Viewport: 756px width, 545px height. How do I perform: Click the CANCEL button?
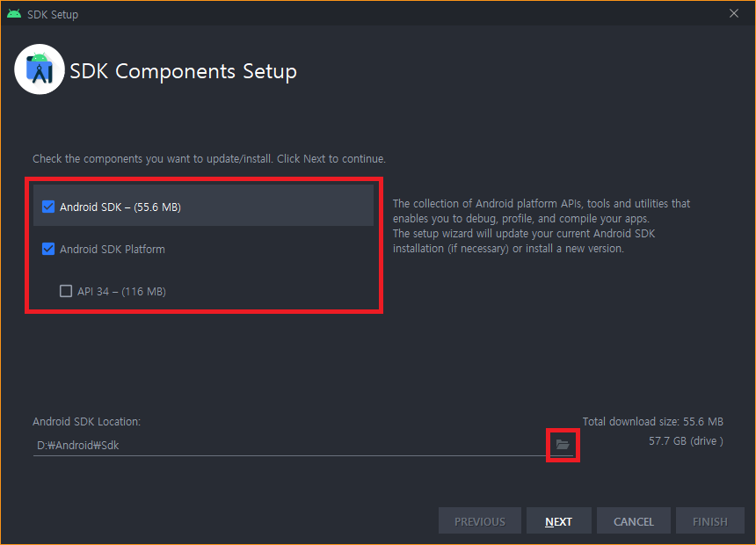[x=634, y=521]
